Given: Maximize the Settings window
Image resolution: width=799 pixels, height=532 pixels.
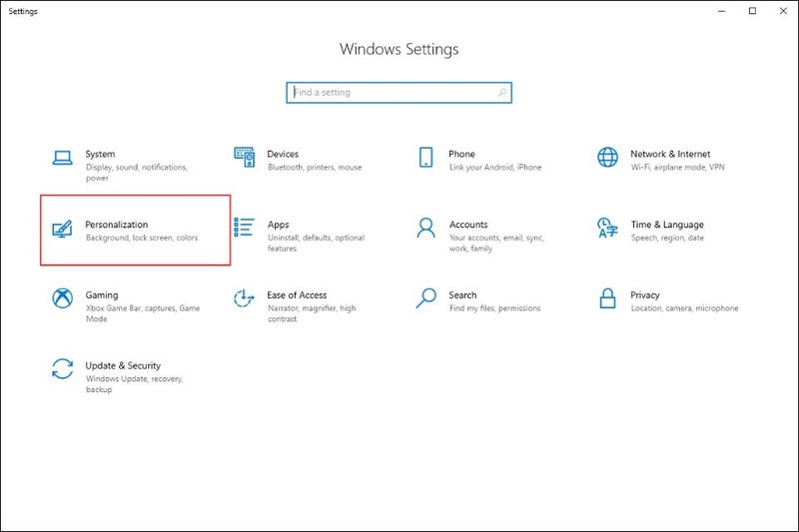Looking at the screenshot, I should 752,11.
